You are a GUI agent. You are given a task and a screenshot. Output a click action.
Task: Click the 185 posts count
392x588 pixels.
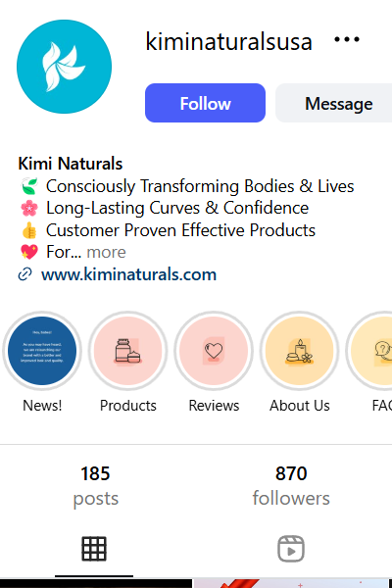[x=95, y=486]
